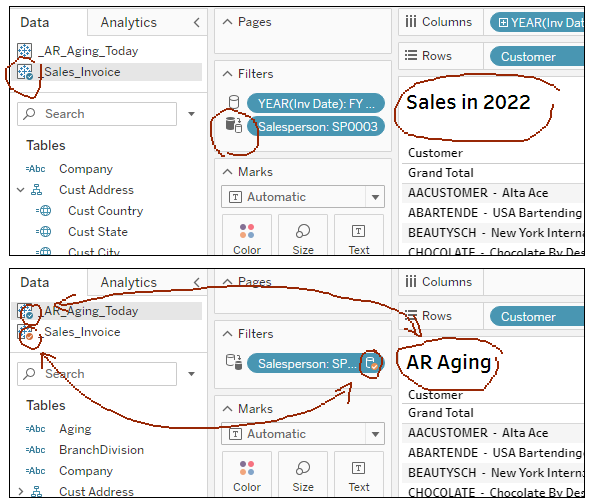Viewport: 590px width, 500px height.
Task: Expand the Cust Address hierarchy in bottom panel
Action: [x=21, y=491]
